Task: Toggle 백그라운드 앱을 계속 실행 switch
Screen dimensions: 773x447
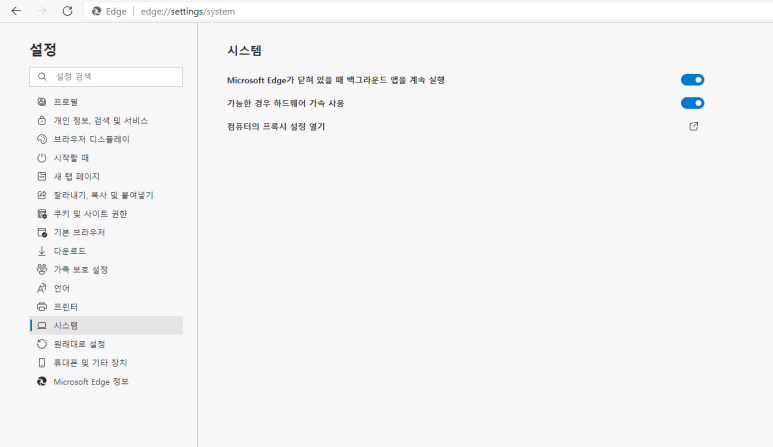Action: [x=692, y=80]
